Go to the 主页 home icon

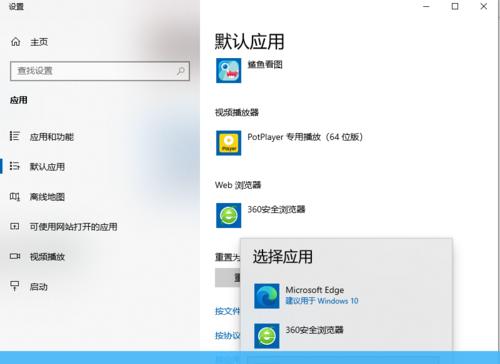pyautogui.click(x=16, y=42)
